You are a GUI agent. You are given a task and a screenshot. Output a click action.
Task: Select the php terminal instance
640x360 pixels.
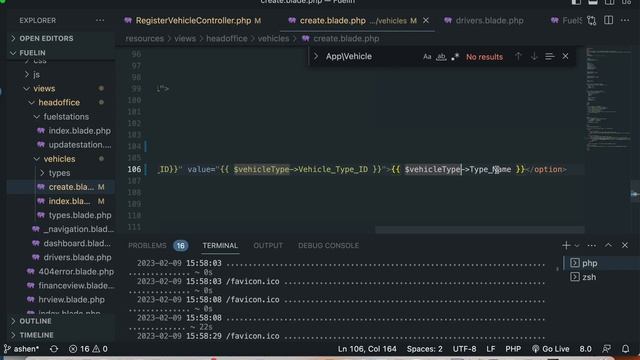602,263
